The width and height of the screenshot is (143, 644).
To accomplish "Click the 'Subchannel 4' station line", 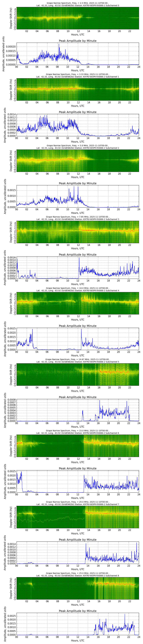I will 78,291.
